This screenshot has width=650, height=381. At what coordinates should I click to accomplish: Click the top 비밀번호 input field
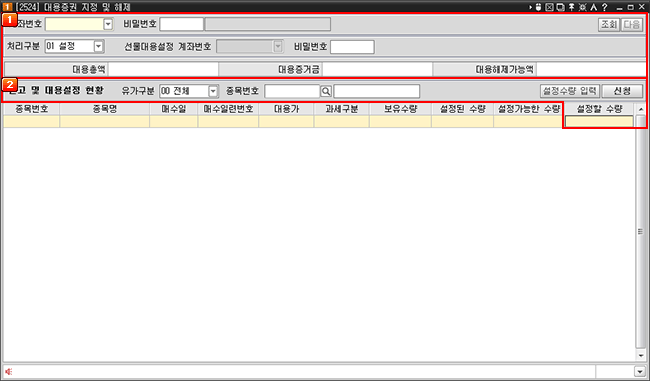point(182,24)
